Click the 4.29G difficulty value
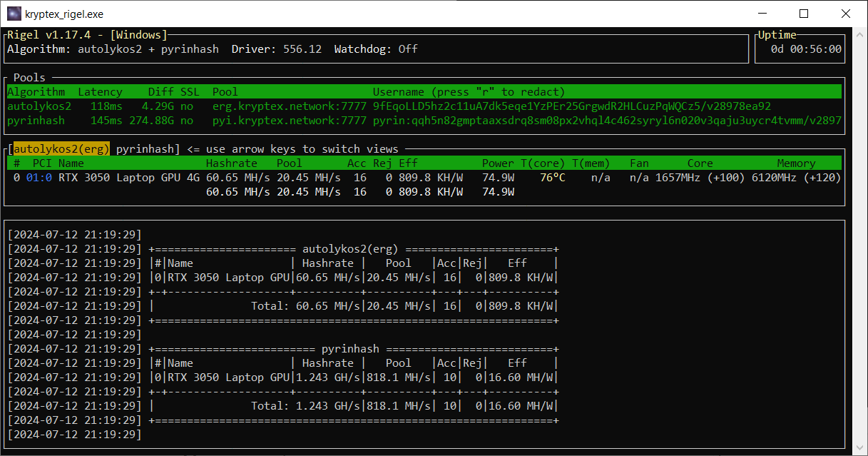 coord(158,106)
